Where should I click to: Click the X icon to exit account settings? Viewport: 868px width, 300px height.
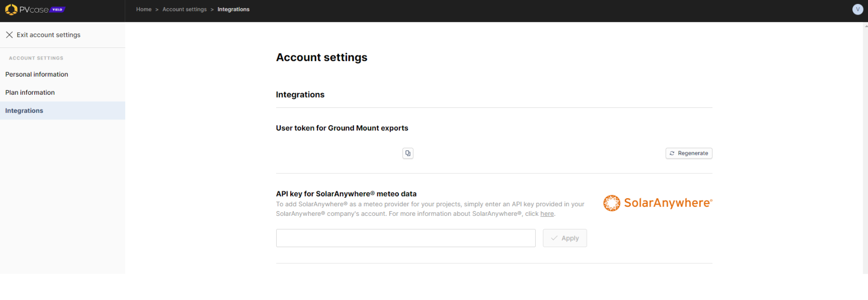(x=9, y=35)
